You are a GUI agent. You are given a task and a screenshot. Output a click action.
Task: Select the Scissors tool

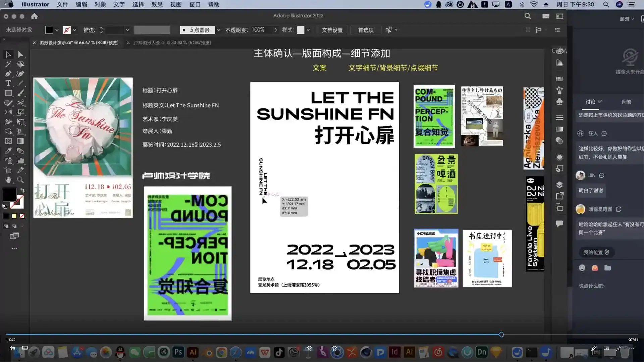[21, 103]
